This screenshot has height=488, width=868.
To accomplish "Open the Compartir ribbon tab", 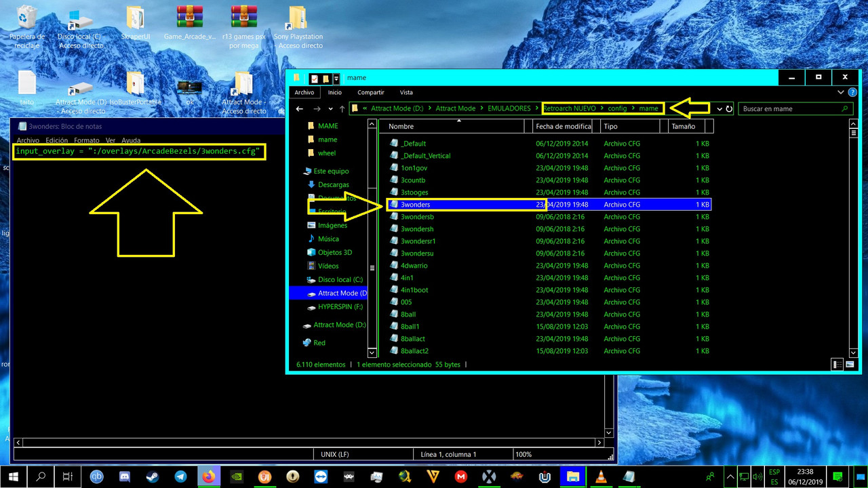I will click(371, 92).
